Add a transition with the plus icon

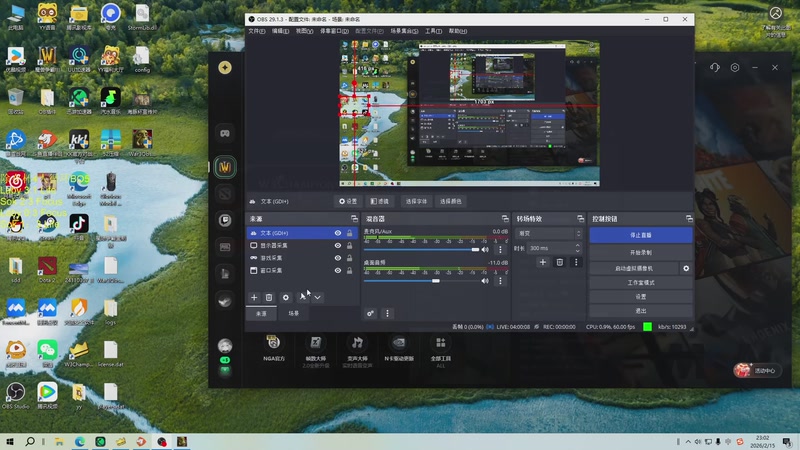(x=543, y=262)
